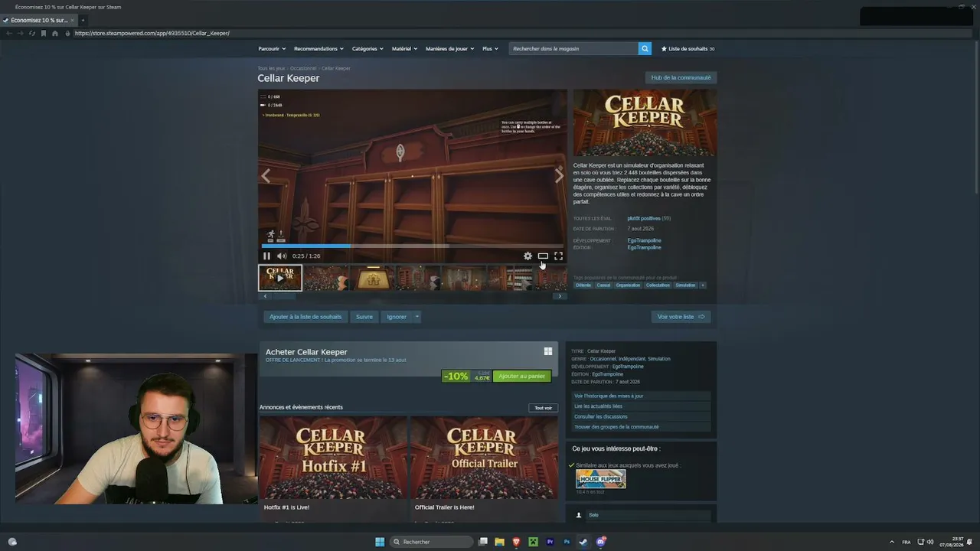Expand more tags with the plus button
Screen dimensions: 980x551
click(x=703, y=285)
